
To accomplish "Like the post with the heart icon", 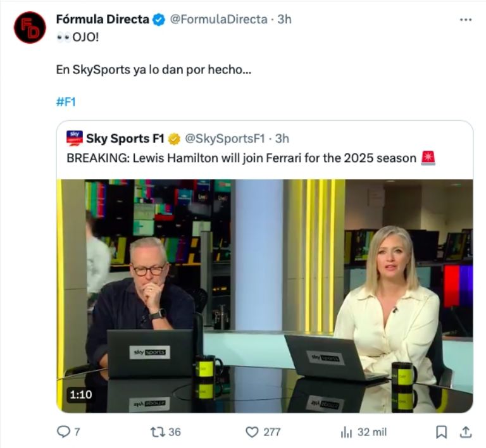I will point(252,432).
